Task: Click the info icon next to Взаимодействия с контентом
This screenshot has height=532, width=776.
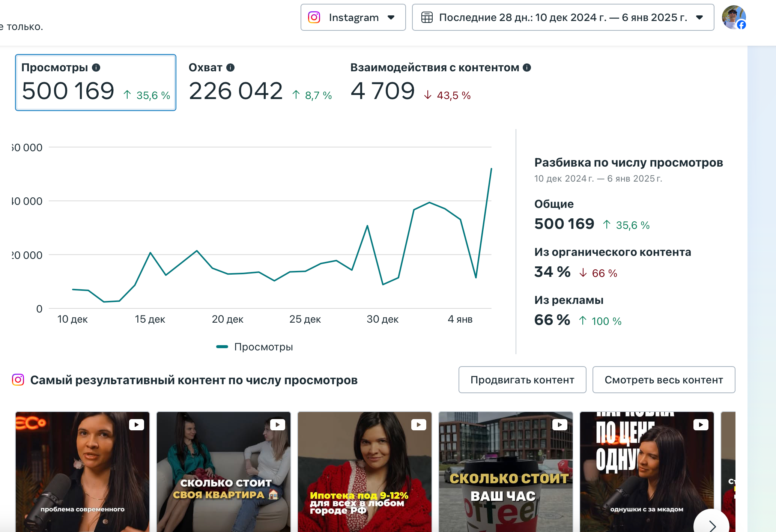Action: tap(527, 68)
